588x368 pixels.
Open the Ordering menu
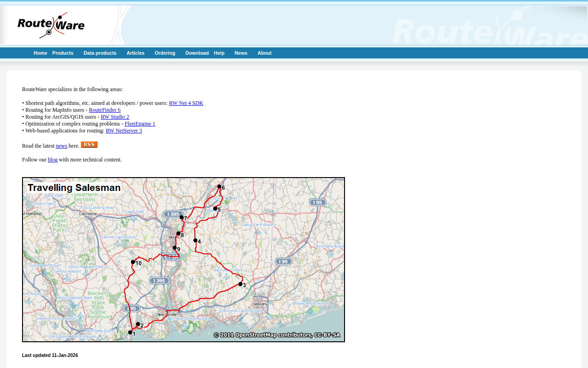point(165,53)
